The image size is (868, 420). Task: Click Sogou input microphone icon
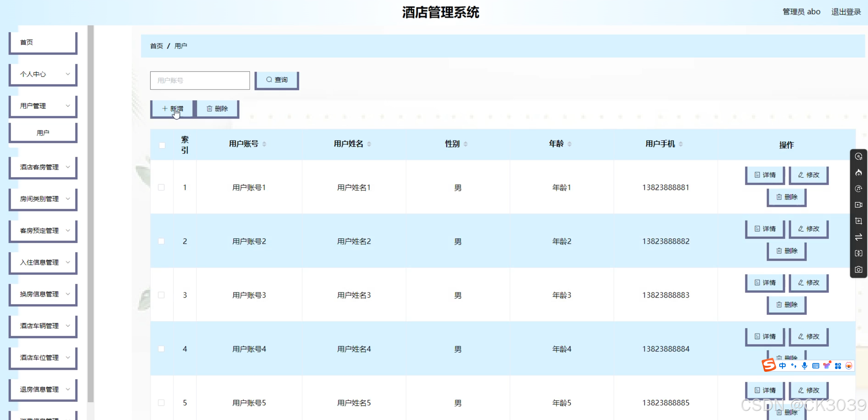(x=804, y=366)
